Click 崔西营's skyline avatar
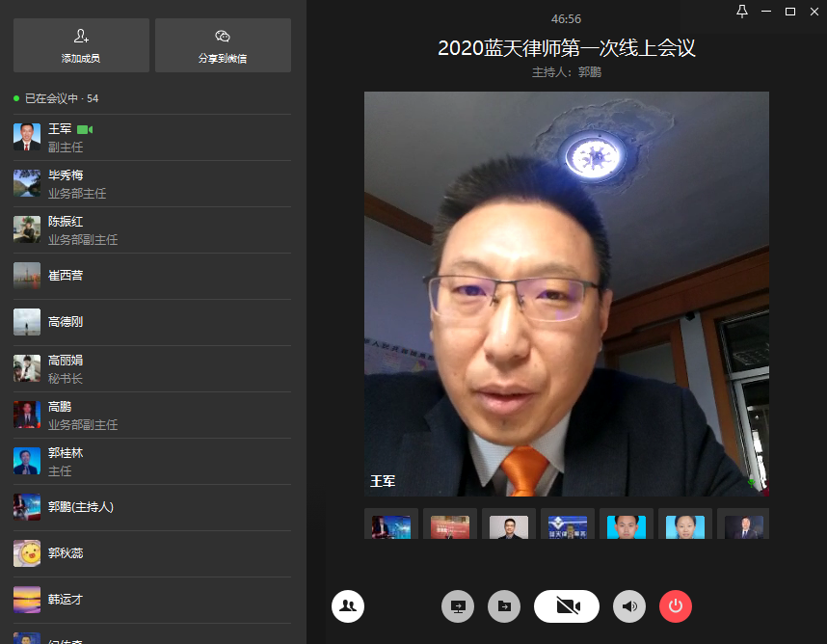 [27, 276]
